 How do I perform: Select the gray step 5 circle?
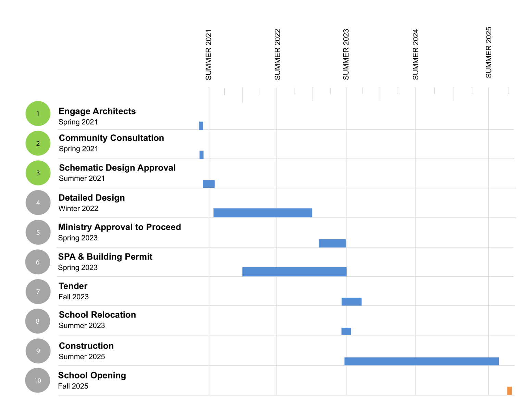click(38, 232)
